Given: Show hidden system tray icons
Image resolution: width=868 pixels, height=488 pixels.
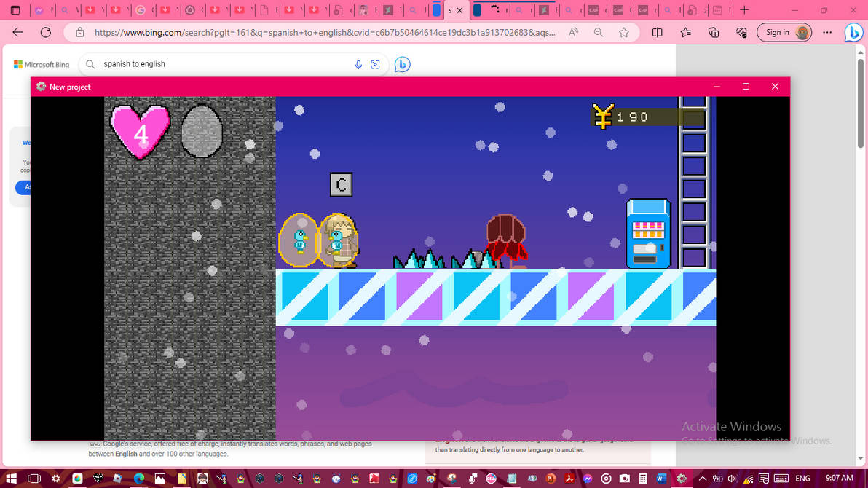Looking at the screenshot, I should click(703, 478).
